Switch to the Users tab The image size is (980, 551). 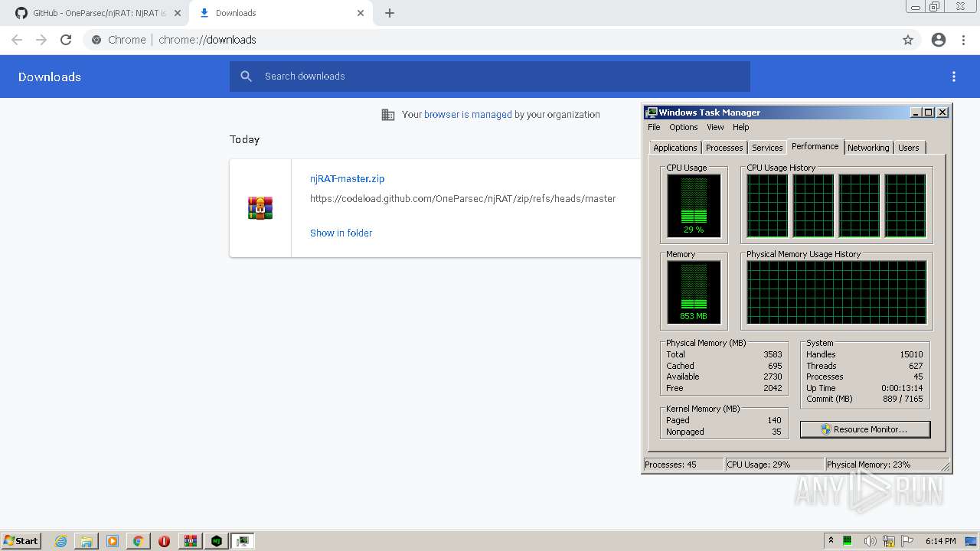pyautogui.click(x=909, y=148)
